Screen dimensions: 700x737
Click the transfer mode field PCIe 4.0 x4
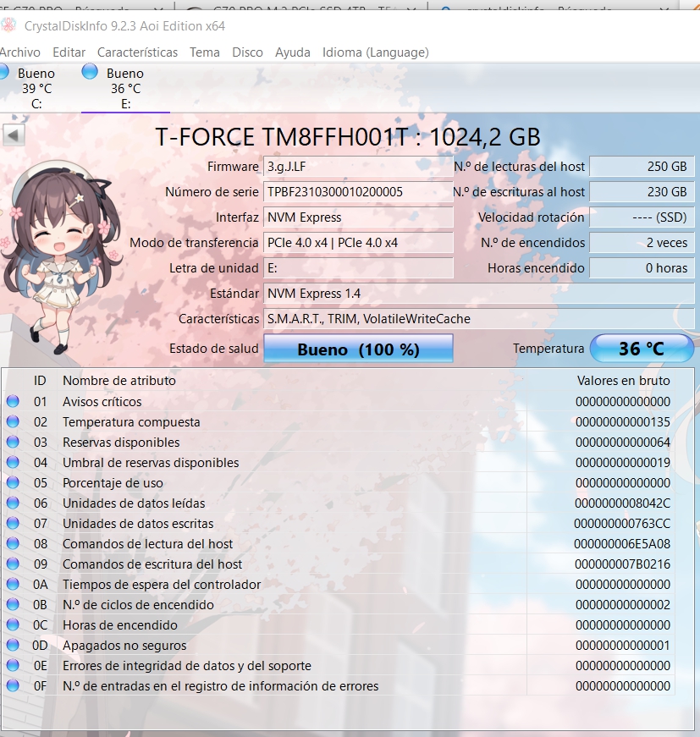pos(358,243)
